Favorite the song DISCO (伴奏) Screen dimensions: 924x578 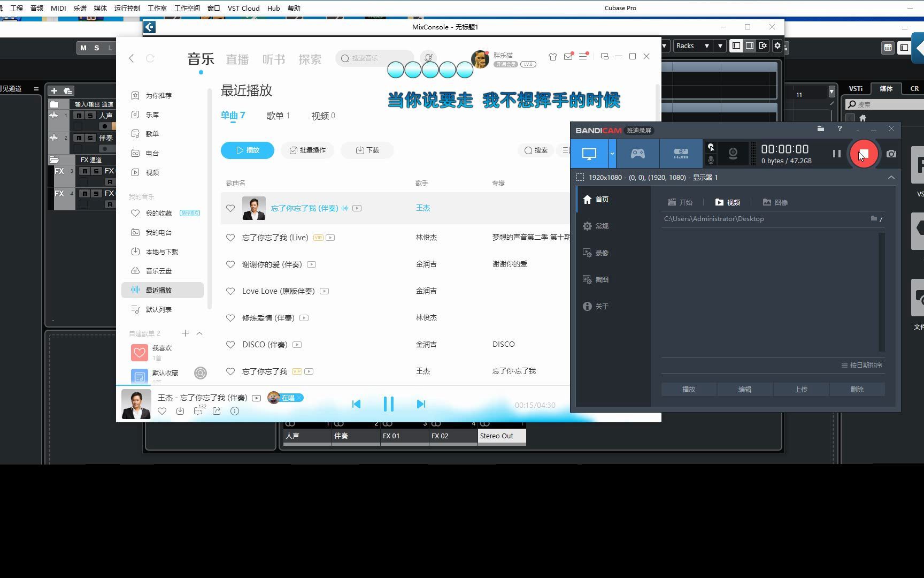pyautogui.click(x=230, y=345)
